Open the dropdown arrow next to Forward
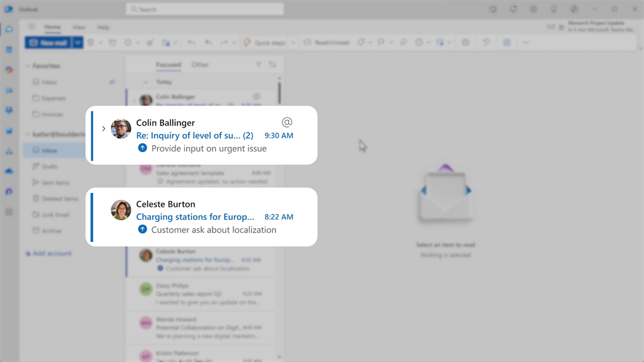Screen dimensions: 644x362 pyautogui.click(x=234, y=43)
